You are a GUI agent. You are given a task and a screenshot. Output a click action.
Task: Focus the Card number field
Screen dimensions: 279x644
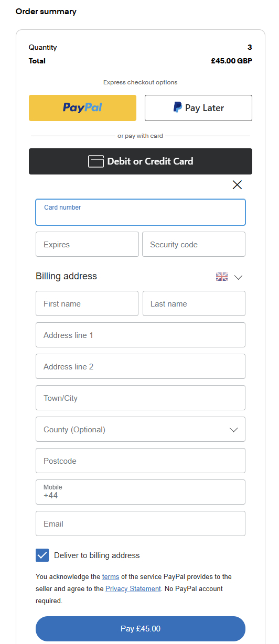[141, 212]
